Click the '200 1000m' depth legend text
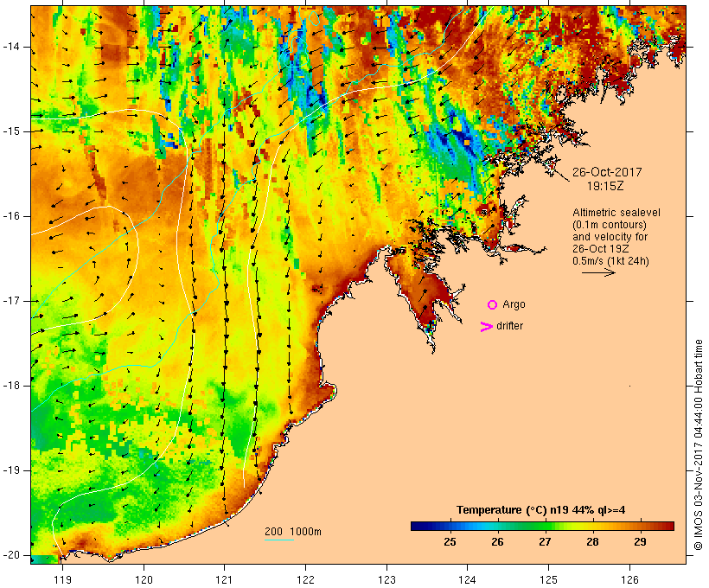 pos(293,532)
